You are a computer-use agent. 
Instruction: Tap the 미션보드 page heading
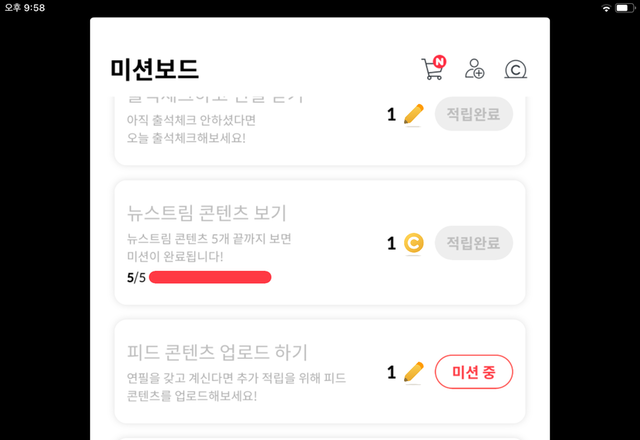point(155,69)
